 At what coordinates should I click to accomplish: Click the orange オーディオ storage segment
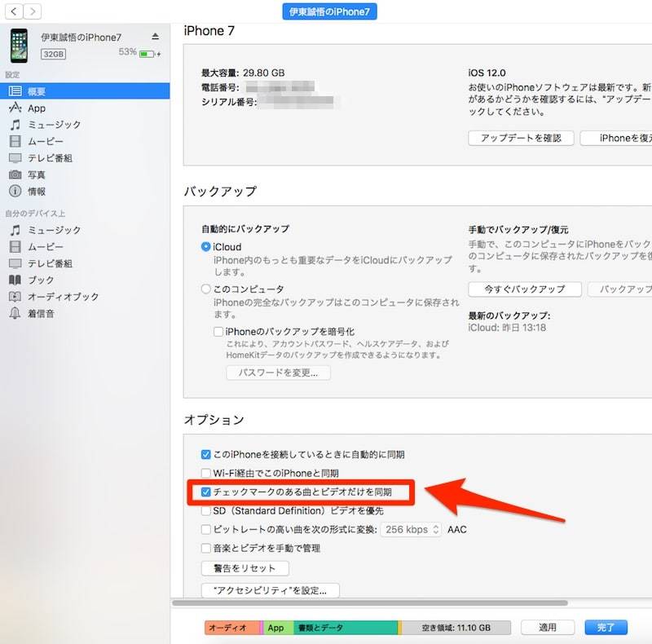coord(232,628)
